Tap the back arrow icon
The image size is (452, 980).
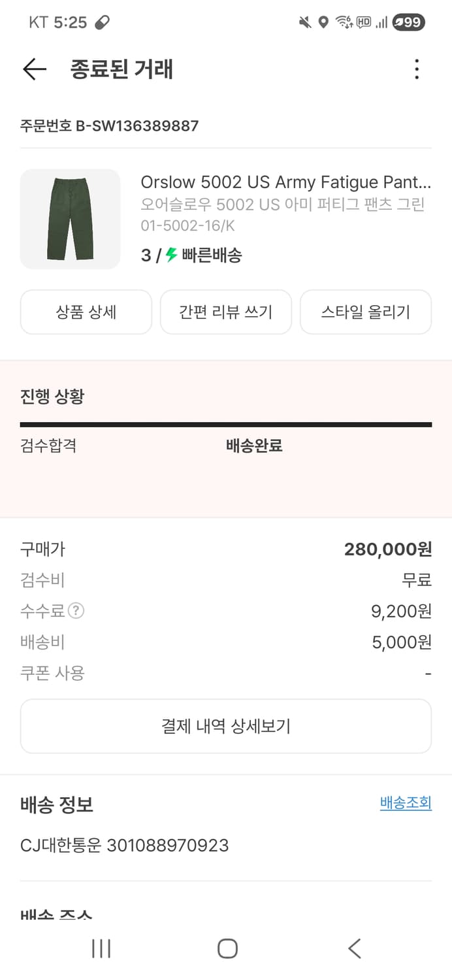[x=33, y=69]
